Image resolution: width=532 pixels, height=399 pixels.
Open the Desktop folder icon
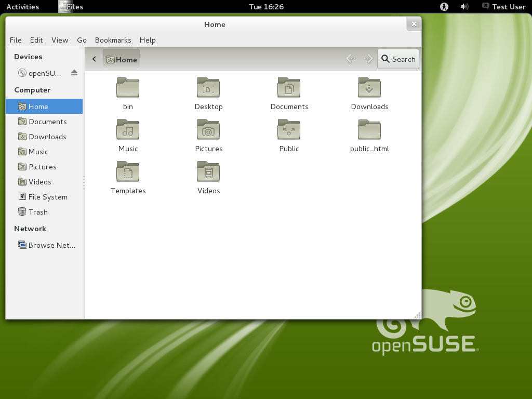[208, 88]
